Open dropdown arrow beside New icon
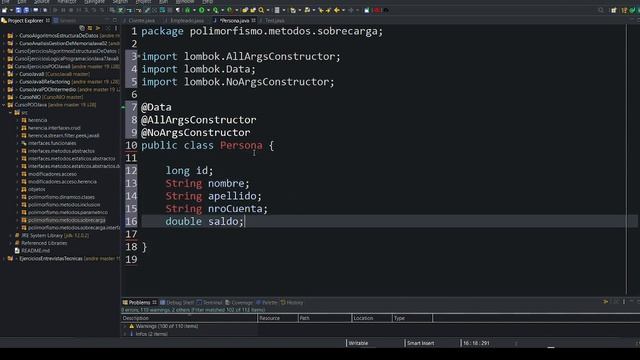Viewport: 640px width, 360px height. point(11,10)
